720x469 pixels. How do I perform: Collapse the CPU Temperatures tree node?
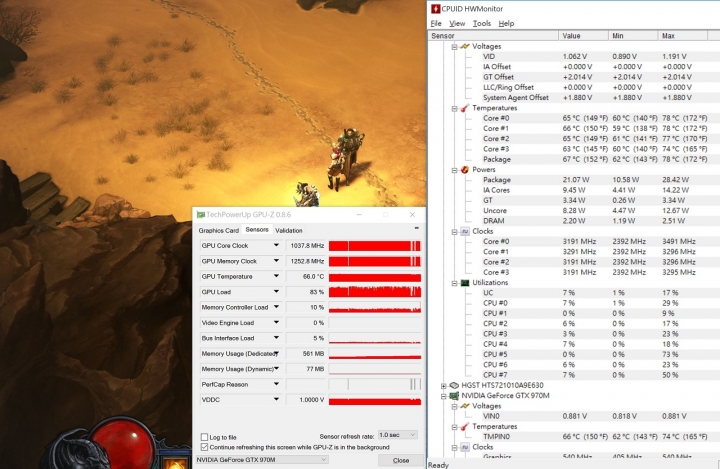454,108
